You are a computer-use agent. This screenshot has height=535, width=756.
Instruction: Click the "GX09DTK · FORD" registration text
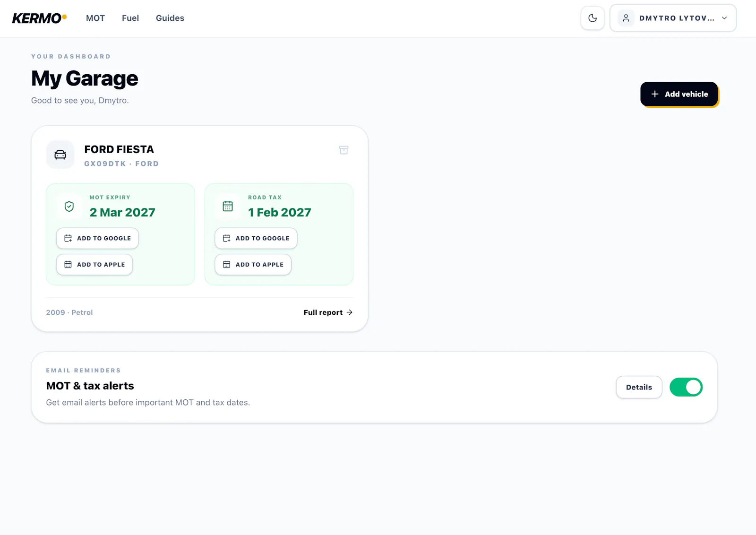[121, 164]
